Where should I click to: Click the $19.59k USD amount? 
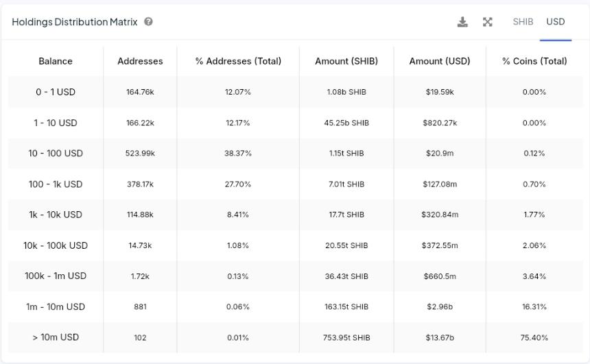tap(440, 92)
